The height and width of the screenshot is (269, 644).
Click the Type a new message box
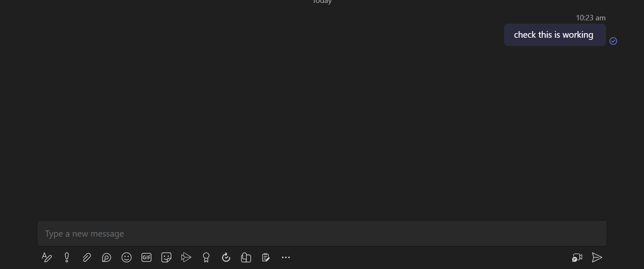[x=322, y=233]
